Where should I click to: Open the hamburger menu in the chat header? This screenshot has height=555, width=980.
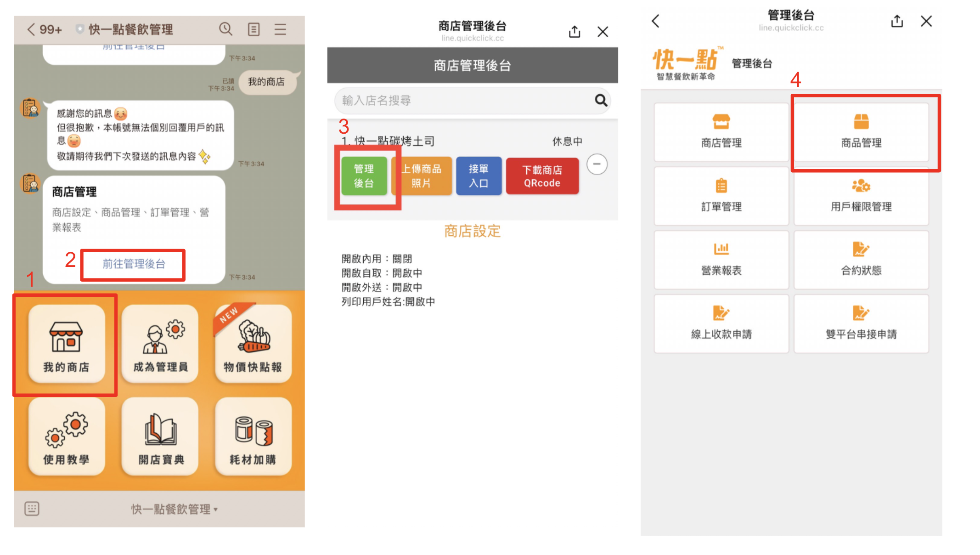[x=280, y=29]
